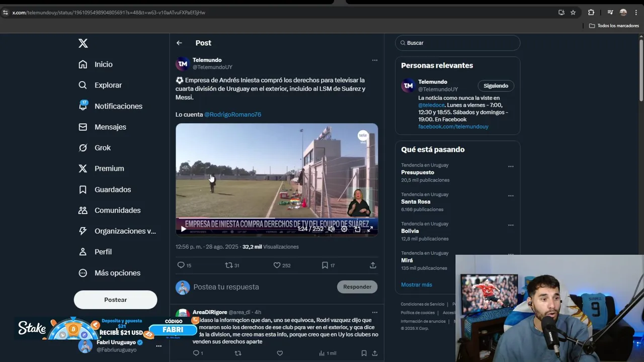This screenshot has width=644, height=362.
Task: Open options for Mirá trend
Action: (x=511, y=254)
